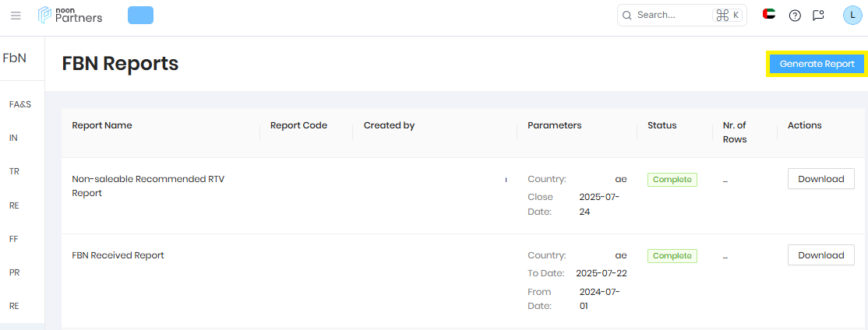Download the FBN Received Report
The width and height of the screenshot is (868, 330).
tap(821, 255)
